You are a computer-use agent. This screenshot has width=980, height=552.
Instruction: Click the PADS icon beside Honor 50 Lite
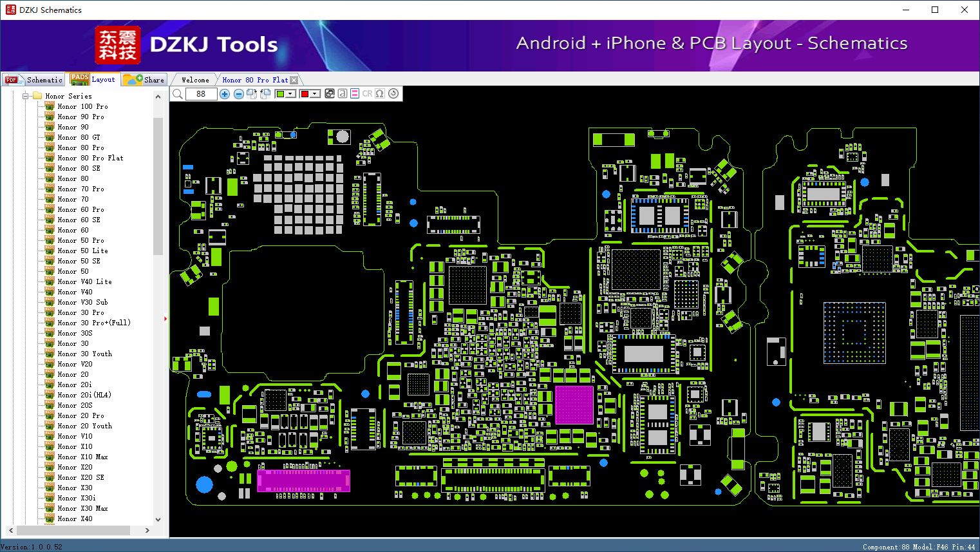(50, 251)
